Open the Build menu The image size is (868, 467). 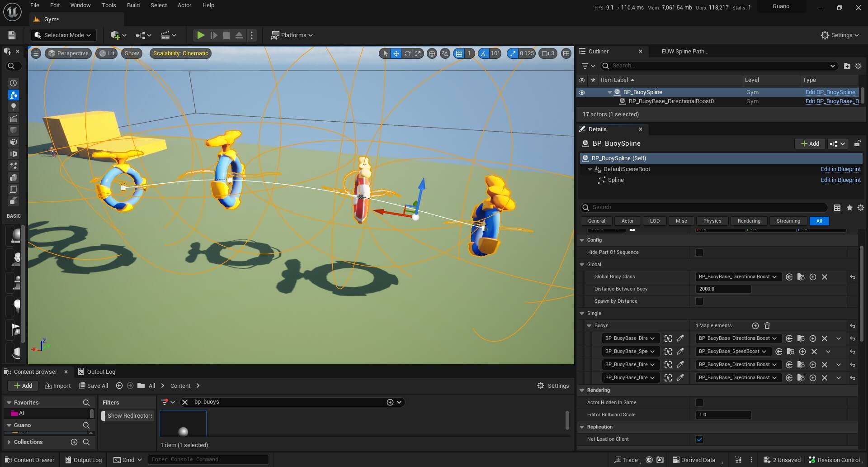pos(133,5)
